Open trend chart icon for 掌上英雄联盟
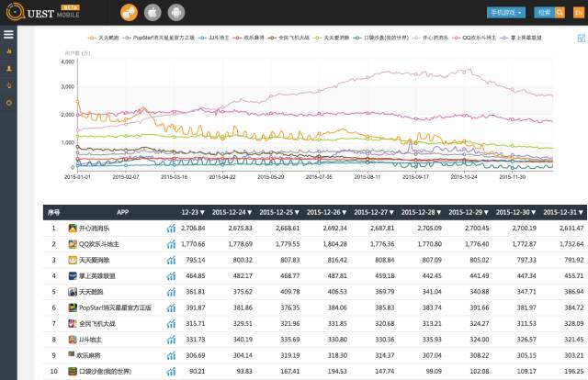 coord(171,276)
